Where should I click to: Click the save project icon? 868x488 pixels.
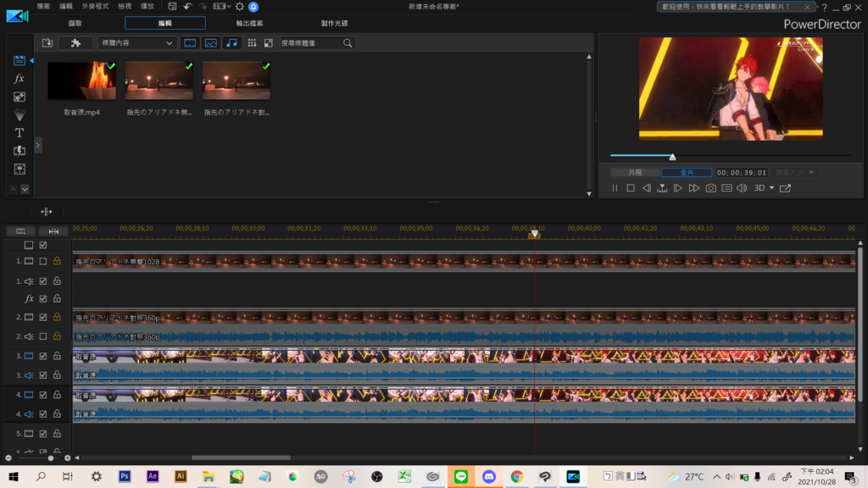[x=172, y=7]
